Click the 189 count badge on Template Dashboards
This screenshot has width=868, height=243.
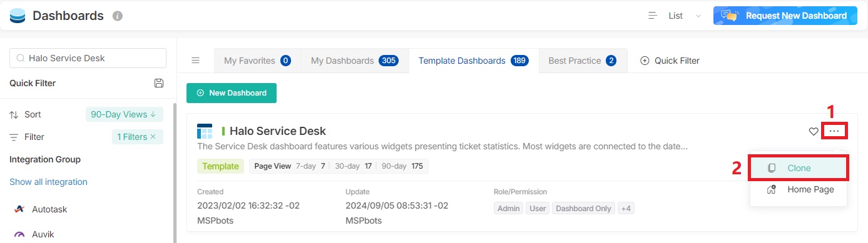[519, 61]
